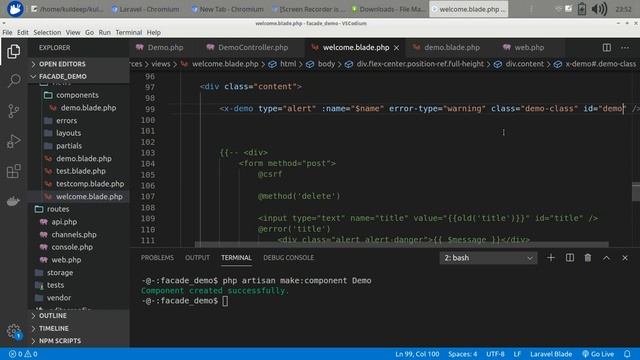Open the Terminal menu
Image resolution: width=640 pixels, height=360 pixels.
point(129,32)
